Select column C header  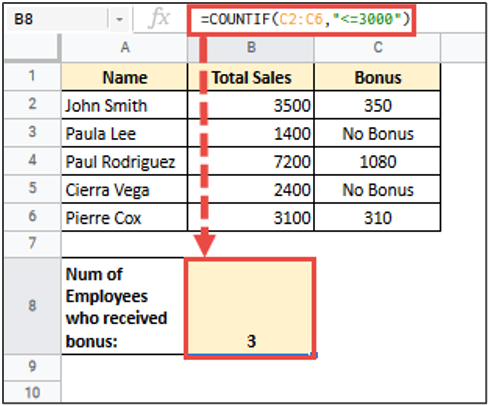click(x=377, y=48)
